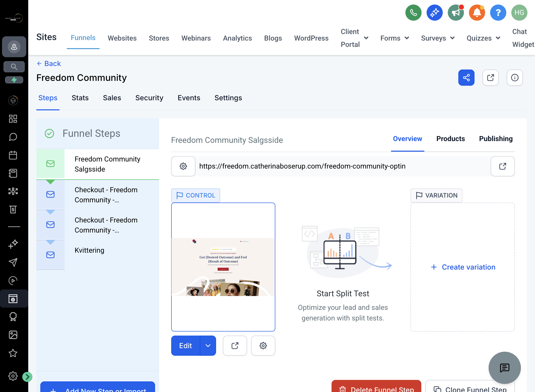The image size is (535, 392).
Task: Open the Events tab
Action: [x=189, y=98]
